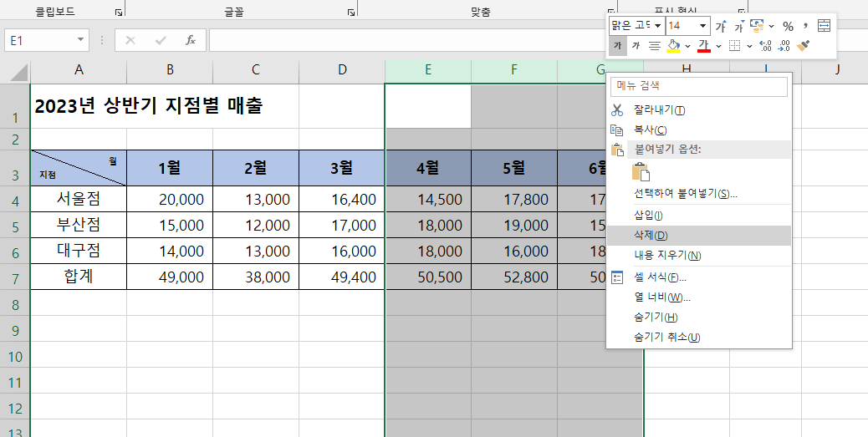Apply bottom border icon
868x437 pixels.
point(734,46)
